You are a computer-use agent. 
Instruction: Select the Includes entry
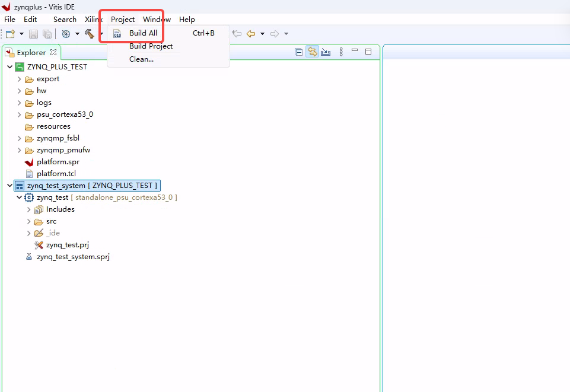60,209
